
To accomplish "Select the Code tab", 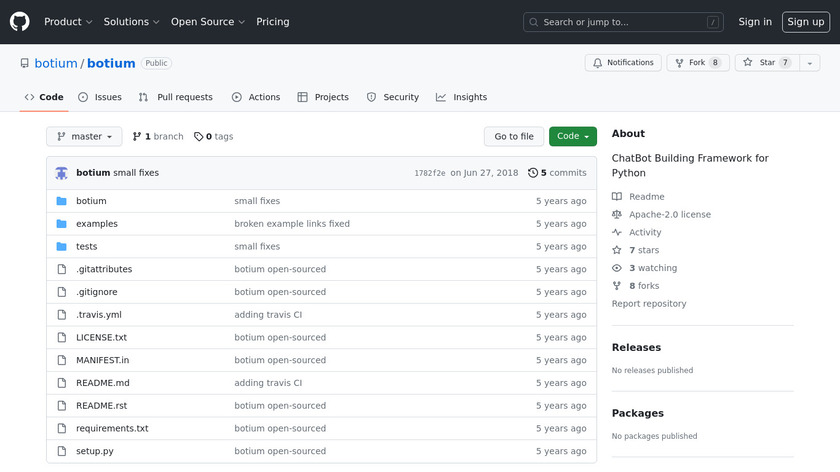I will click(44, 97).
